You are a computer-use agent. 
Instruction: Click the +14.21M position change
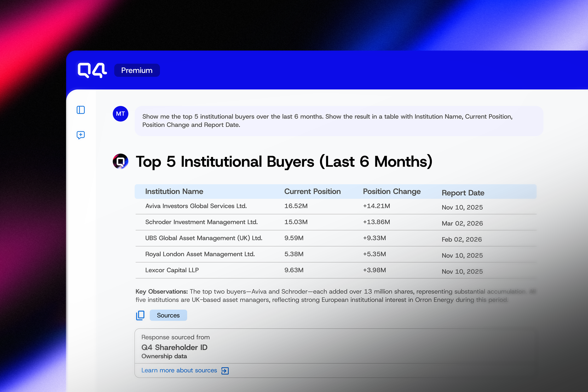[377, 206]
